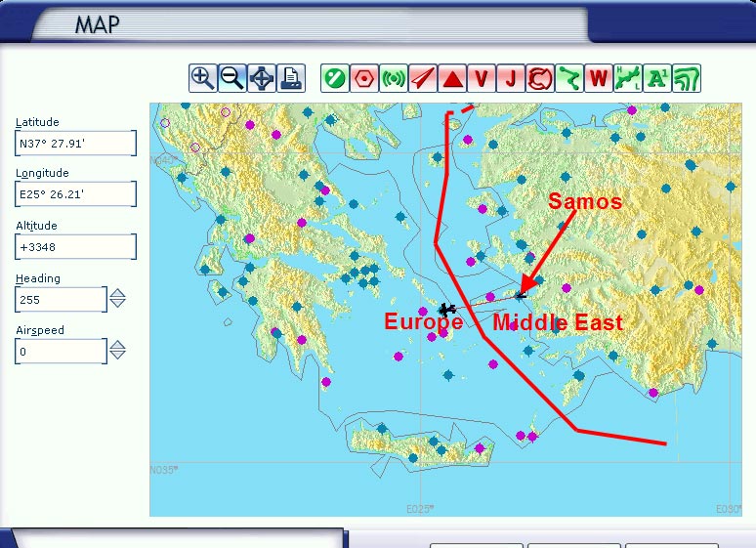The image size is (756, 548).
Task: Toggle flight path green route icon
Action: (569, 78)
